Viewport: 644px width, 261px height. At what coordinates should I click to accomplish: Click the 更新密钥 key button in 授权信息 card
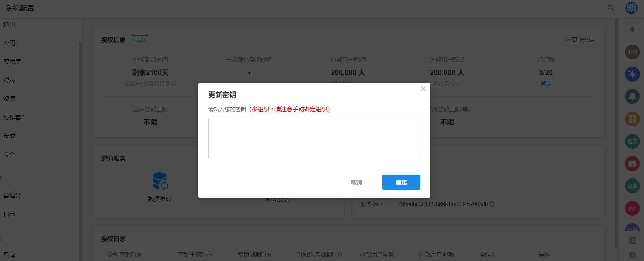pyautogui.click(x=580, y=40)
